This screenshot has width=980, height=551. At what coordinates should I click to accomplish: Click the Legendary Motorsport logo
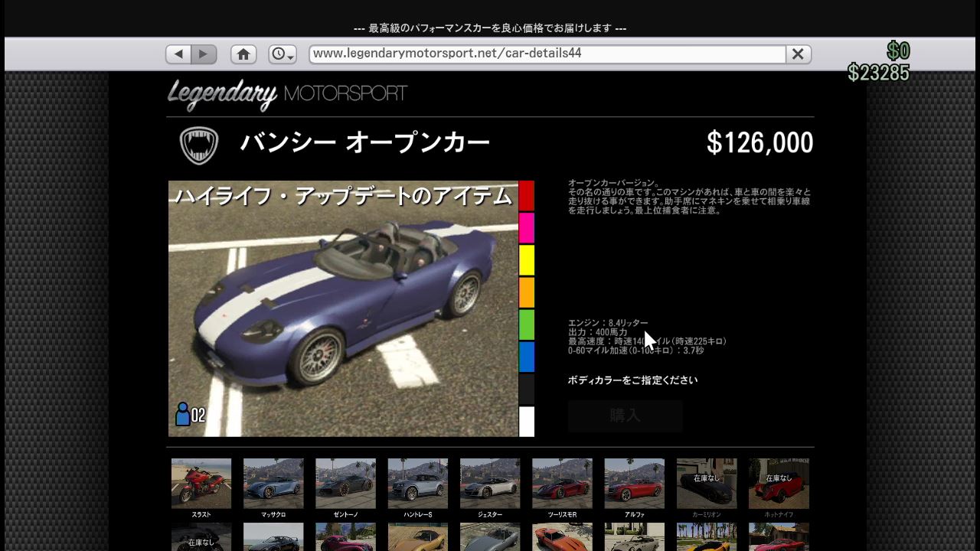[287, 94]
